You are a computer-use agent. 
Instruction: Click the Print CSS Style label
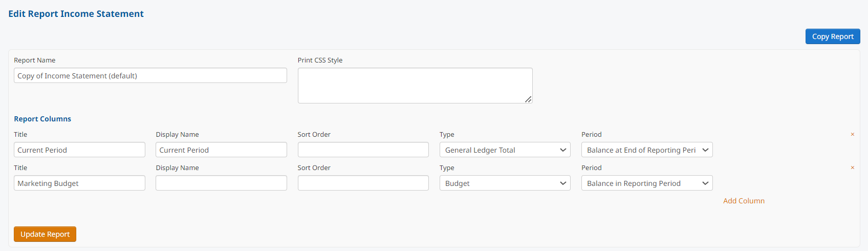(320, 60)
